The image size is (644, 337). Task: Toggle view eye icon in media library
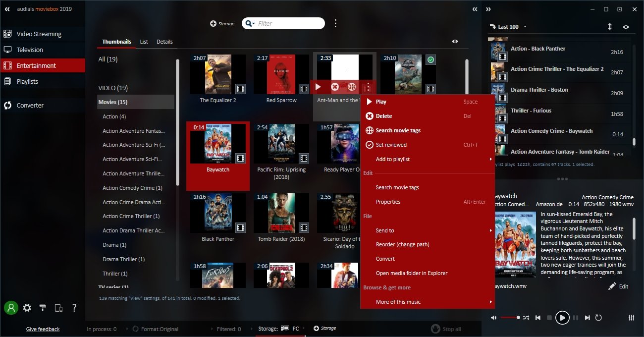[455, 42]
